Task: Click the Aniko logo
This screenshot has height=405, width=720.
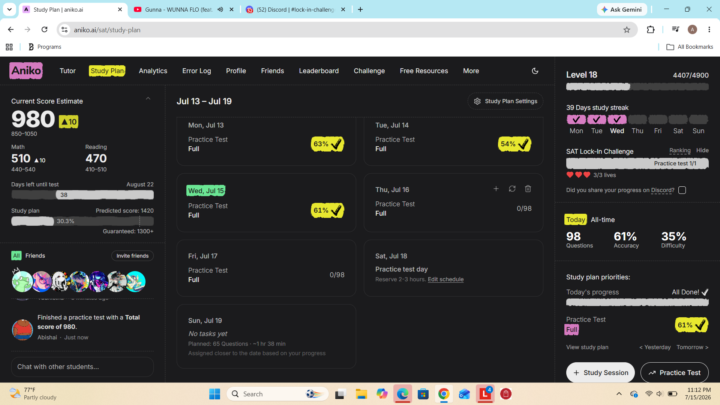Action: (x=26, y=71)
